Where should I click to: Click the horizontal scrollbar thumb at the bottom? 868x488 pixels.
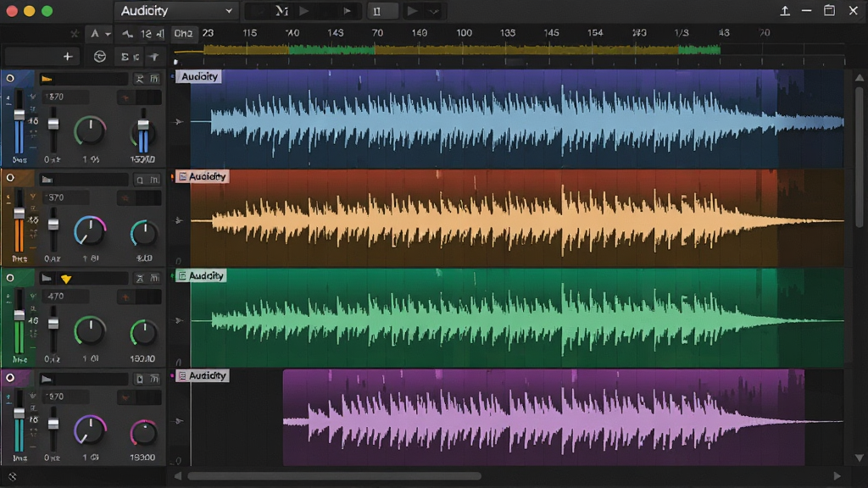[334, 476]
